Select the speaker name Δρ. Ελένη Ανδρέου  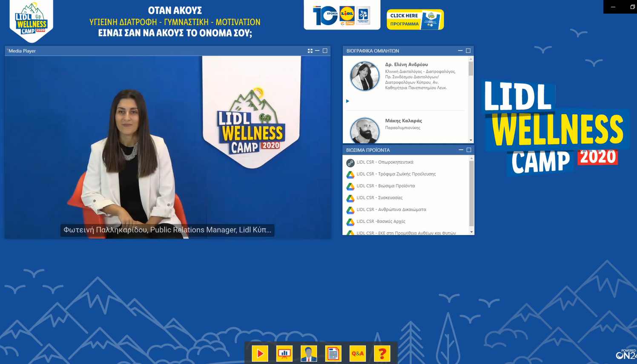tap(407, 65)
